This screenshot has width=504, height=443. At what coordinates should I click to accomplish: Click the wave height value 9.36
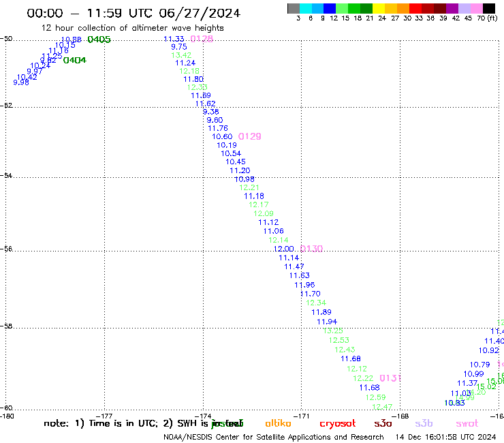pos(211,112)
